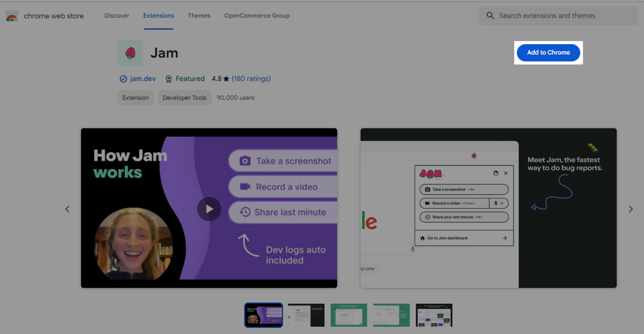Click the 'chrome web store' title text
The image size is (644, 334).
pyautogui.click(x=54, y=16)
